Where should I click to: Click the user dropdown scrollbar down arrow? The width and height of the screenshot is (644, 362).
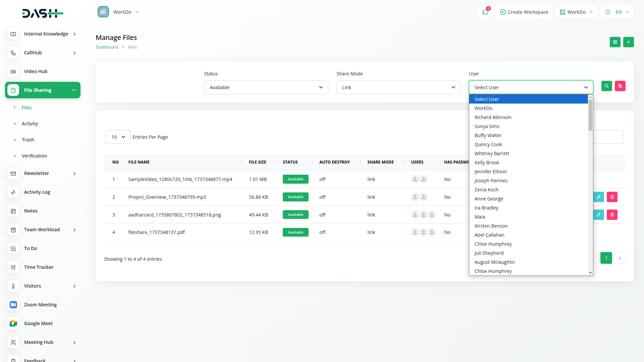(590, 273)
